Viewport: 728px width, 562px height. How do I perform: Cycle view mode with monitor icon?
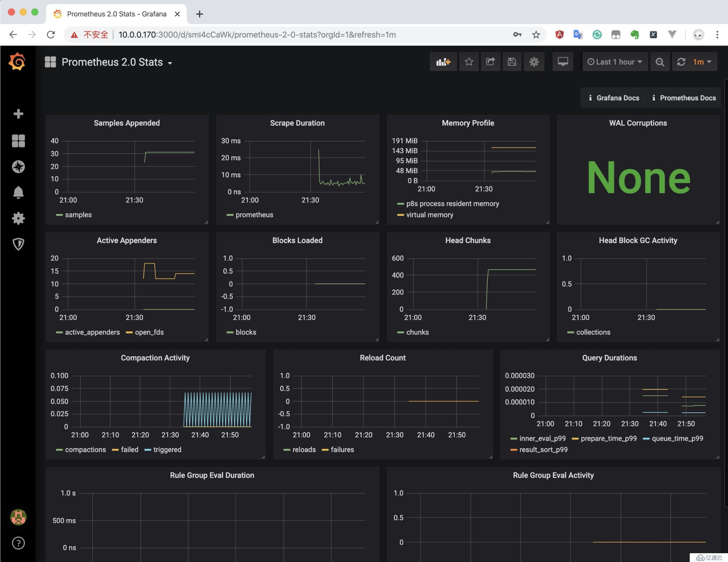563,62
